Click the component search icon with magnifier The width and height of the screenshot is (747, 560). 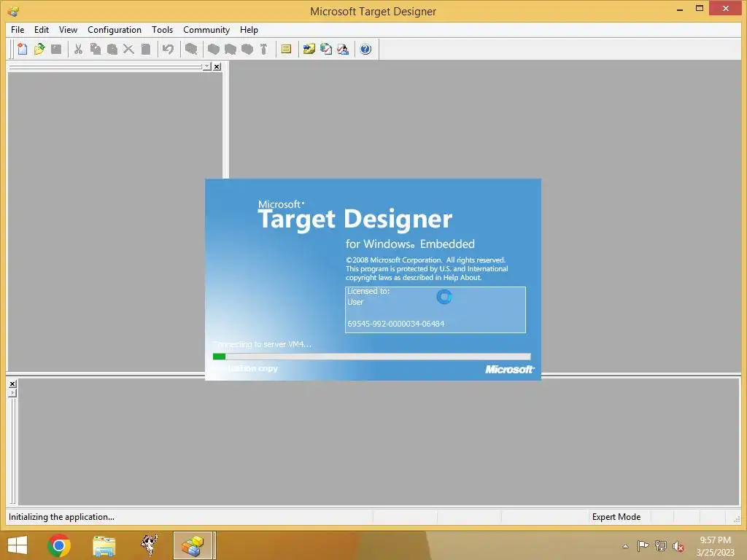191,49
